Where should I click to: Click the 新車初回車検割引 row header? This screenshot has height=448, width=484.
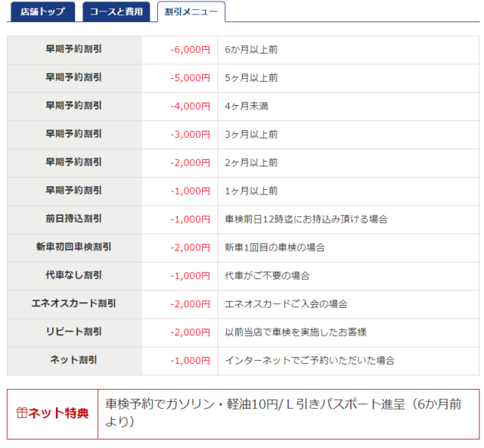click(74, 247)
